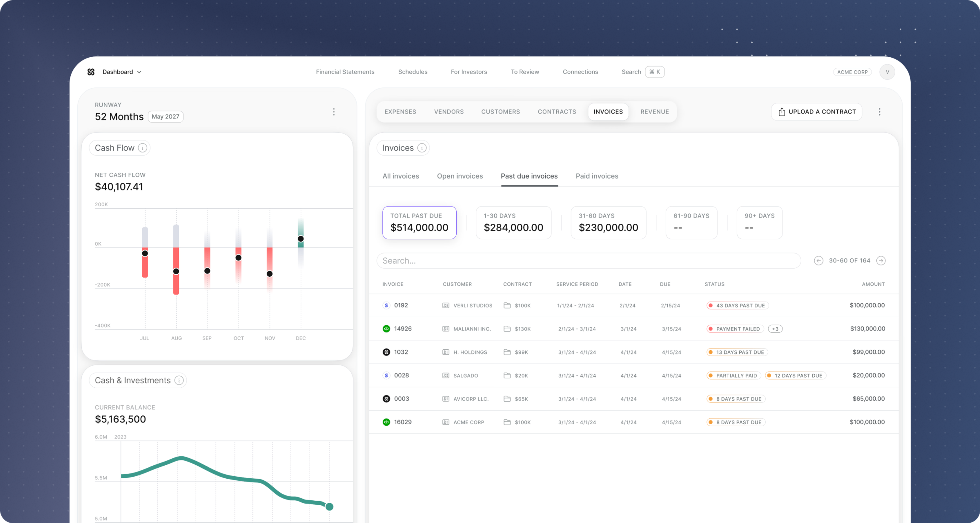Viewport: 980px width, 523px height.
Task: Show Paid invoices
Action: 597,176
